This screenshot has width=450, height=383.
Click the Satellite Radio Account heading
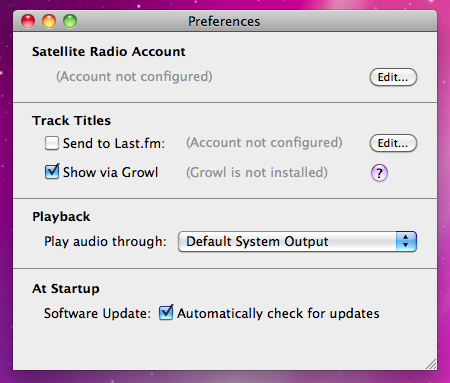tap(109, 52)
